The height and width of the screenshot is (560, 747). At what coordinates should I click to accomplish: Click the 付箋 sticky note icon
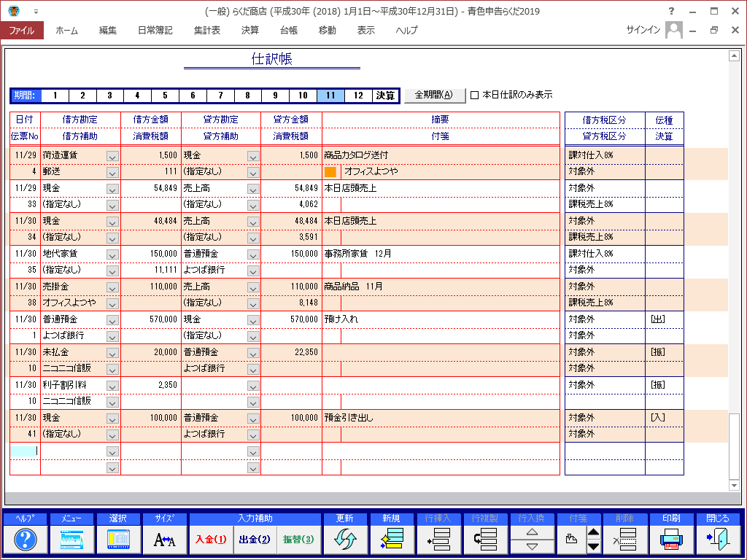[571, 540]
